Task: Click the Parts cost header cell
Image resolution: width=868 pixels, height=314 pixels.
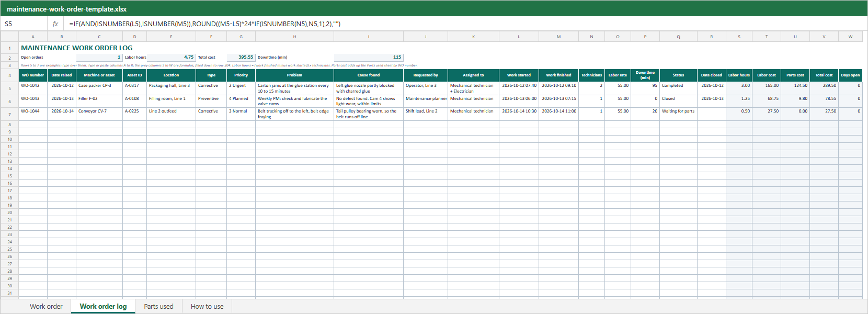Action: tap(795, 75)
